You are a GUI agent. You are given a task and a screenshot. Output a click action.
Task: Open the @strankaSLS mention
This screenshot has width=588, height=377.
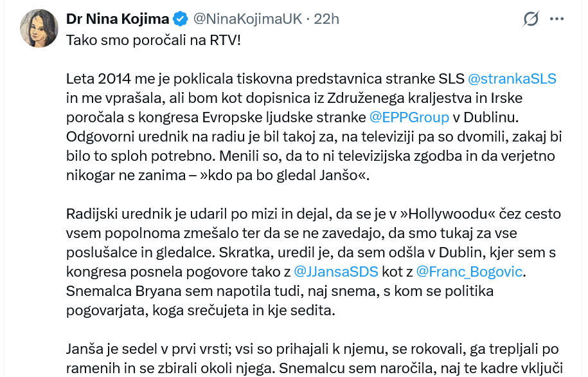(512, 79)
